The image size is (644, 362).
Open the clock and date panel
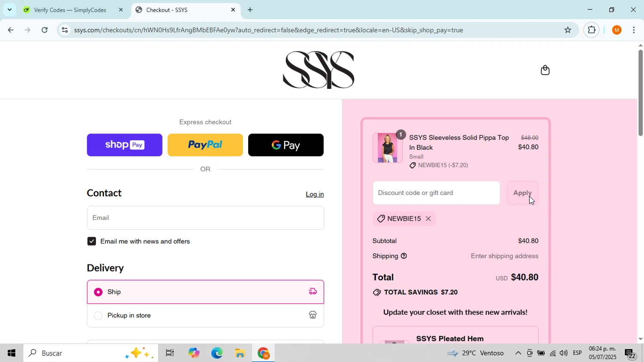tap(602, 353)
